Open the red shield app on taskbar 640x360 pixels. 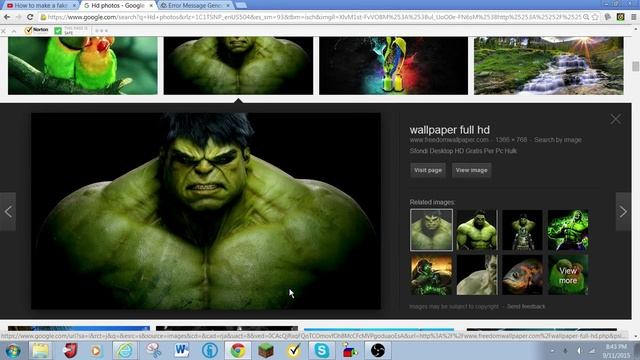[70, 351]
